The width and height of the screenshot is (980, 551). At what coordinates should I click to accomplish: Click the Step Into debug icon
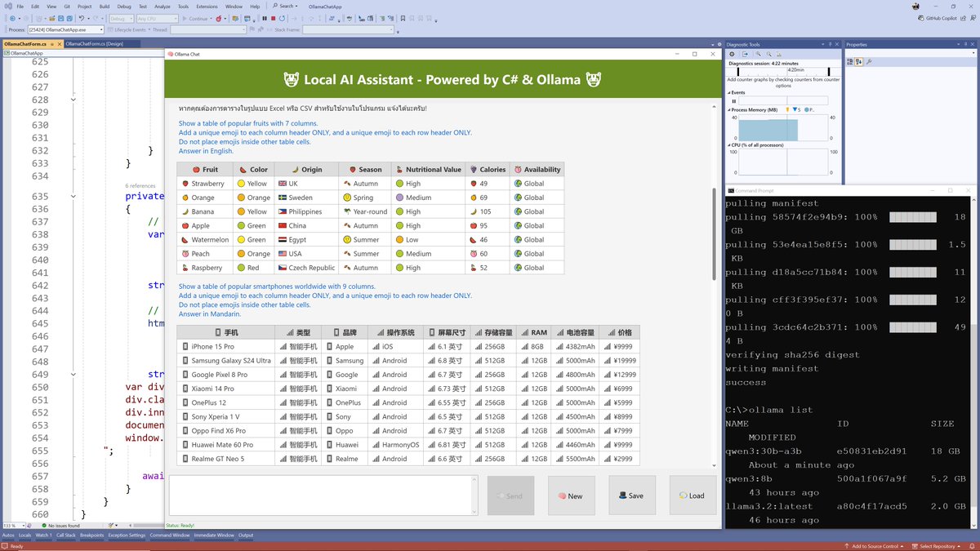(295, 19)
